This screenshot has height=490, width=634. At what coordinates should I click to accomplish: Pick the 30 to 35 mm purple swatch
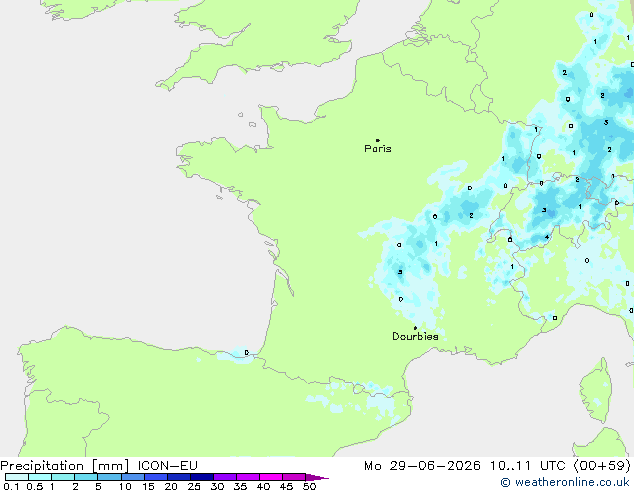tap(225, 477)
